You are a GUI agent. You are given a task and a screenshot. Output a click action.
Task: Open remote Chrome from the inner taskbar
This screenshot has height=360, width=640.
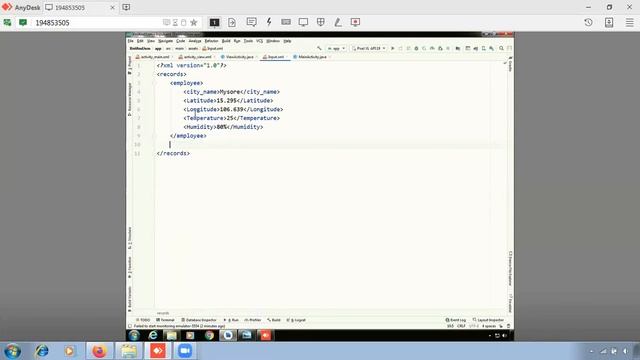[209, 336]
